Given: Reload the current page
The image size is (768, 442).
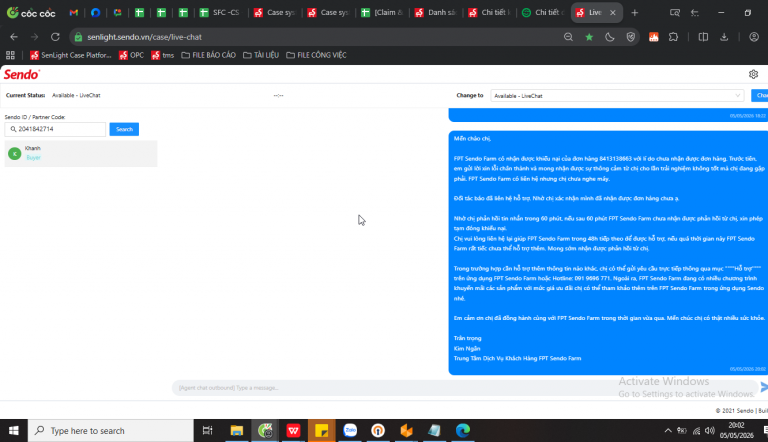Looking at the screenshot, I should (x=55, y=37).
